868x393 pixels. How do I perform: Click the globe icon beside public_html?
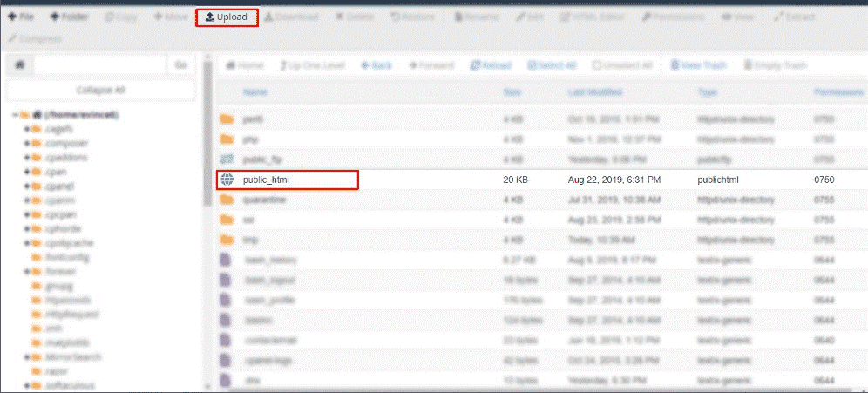point(227,180)
